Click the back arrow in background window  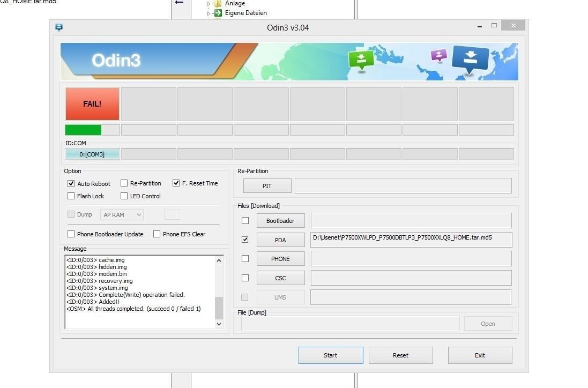point(179,2)
